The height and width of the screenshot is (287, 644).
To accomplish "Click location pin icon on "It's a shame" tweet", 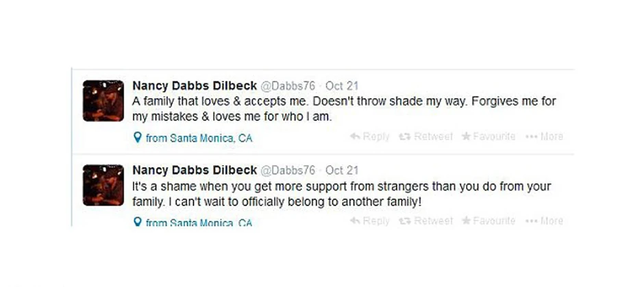I will click(137, 223).
